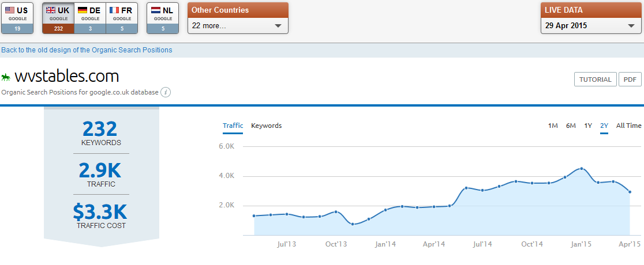The image size is (644, 265).
Task: Click 'Back to the old design' link
Action: click(x=87, y=50)
